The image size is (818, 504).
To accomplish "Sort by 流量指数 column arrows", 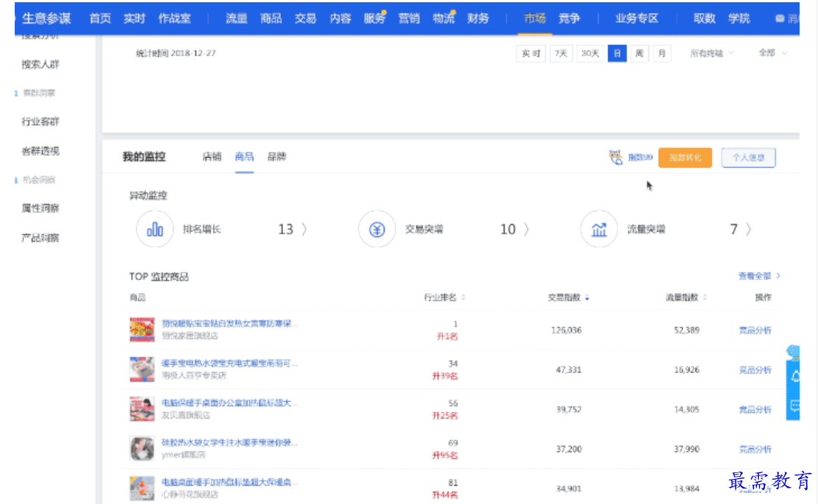I will coord(705,298).
